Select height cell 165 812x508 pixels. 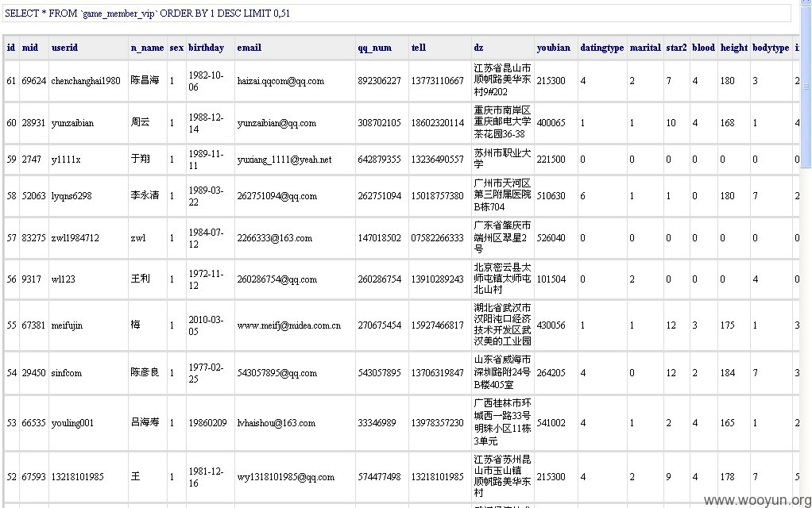tap(727, 423)
